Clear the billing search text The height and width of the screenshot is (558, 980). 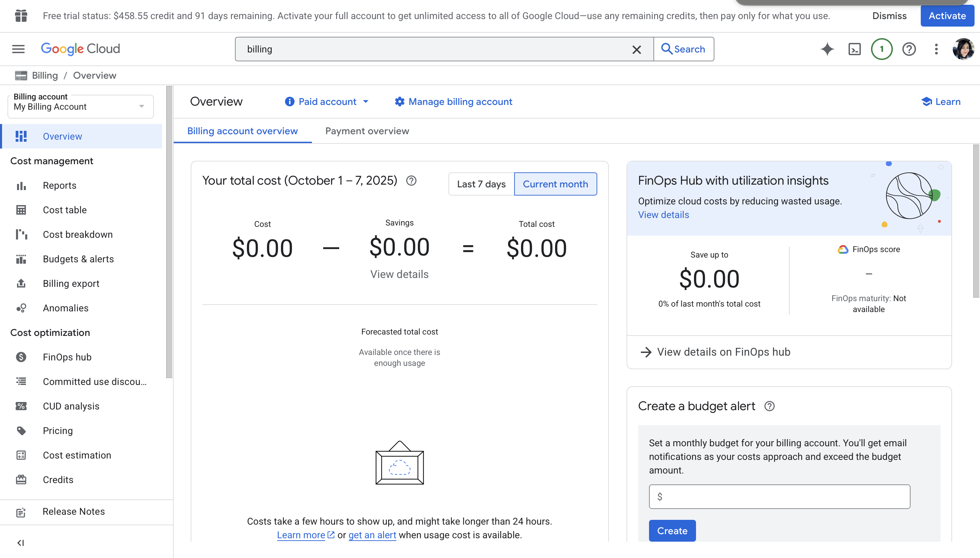[636, 49]
